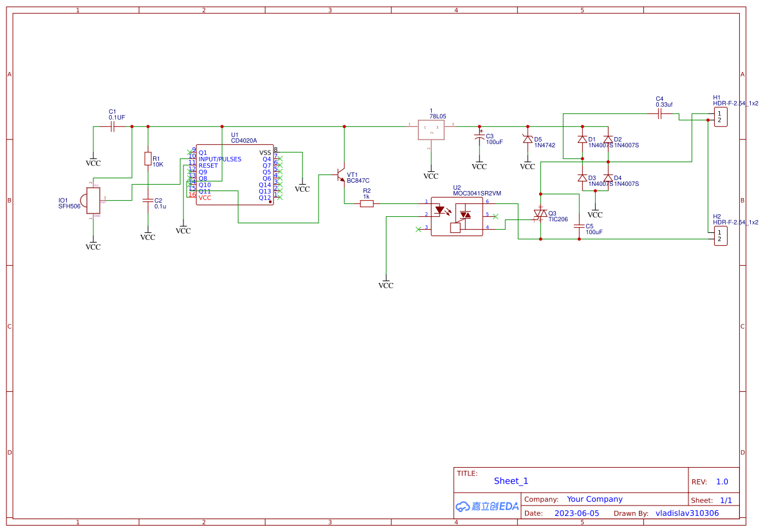This screenshot has width=765, height=532.
Task: Select the CD4020A counter symbol U1
Action: 235,174
